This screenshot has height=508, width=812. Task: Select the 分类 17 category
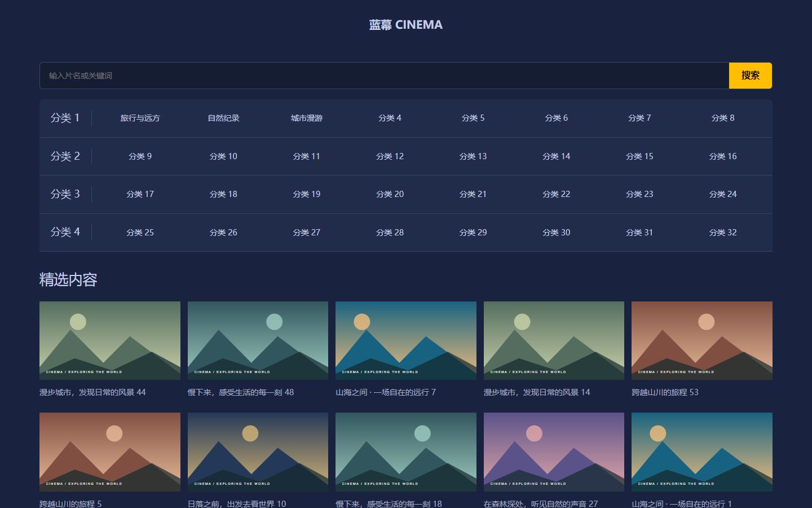pos(140,194)
